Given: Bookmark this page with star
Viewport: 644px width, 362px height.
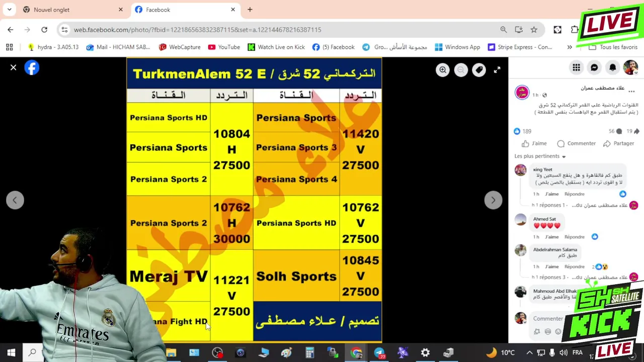Looking at the screenshot, I should tap(534, 30).
